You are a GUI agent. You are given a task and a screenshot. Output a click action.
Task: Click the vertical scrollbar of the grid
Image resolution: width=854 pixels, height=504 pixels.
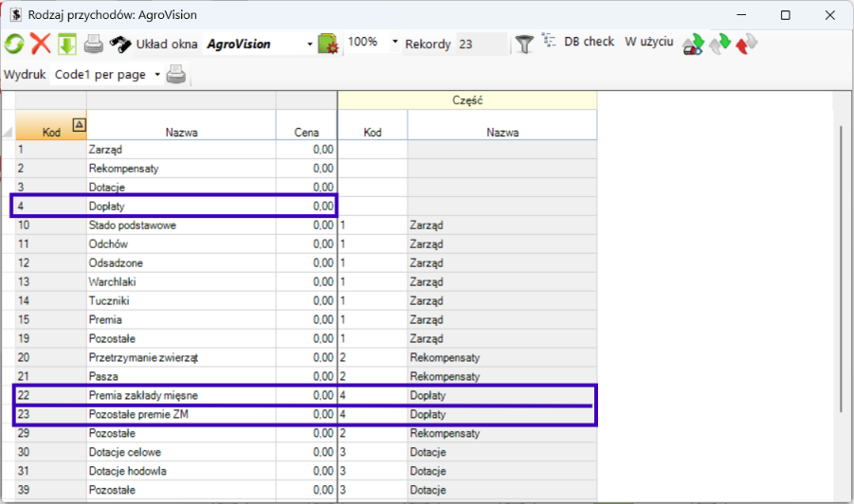[841, 269]
